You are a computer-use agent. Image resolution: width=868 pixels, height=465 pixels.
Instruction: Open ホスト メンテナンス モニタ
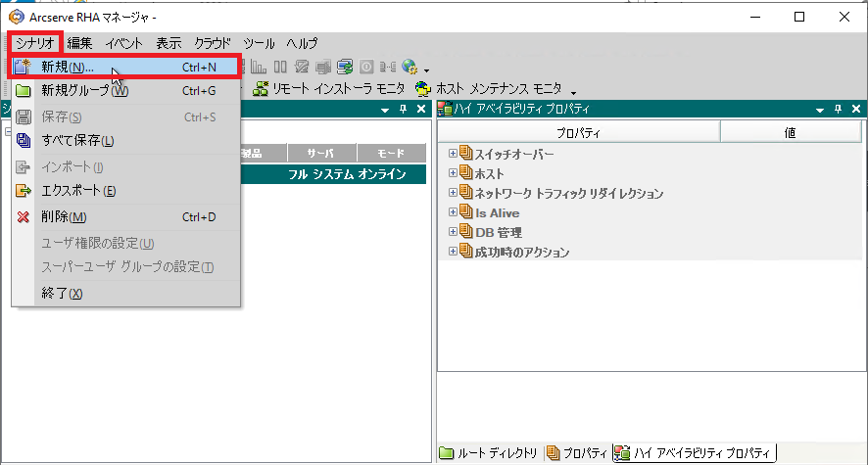pos(490,88)
